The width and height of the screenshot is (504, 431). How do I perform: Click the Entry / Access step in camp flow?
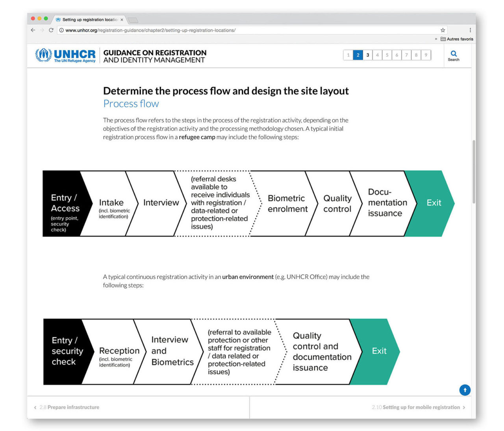(x=64, y=204)
